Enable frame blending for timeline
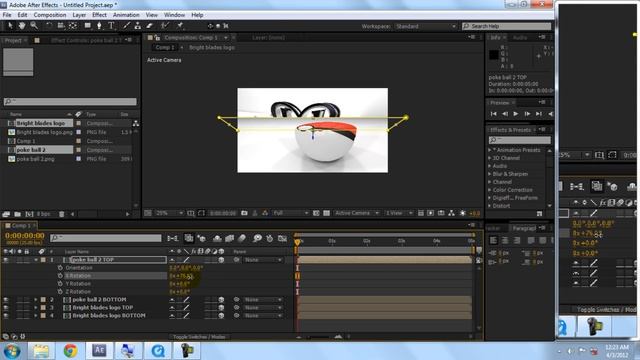 tap(229, 238)
